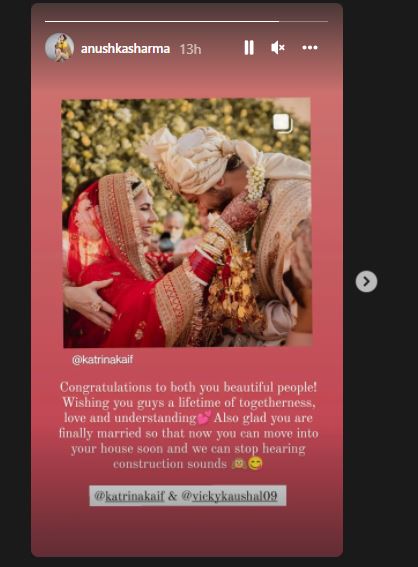Click the pink hearts emoji after "understanding"
Image resolution: width=418 pixels, height=567 pixels.
[x=205, y=418]
